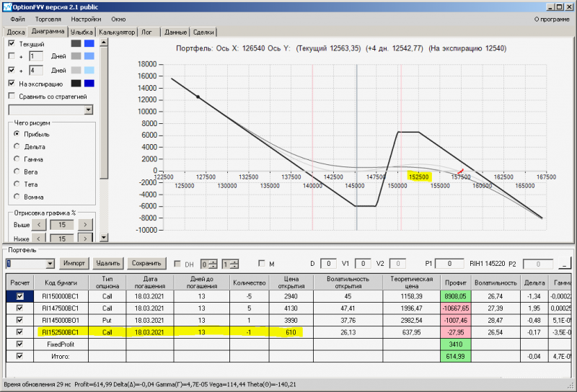Open the Окно menu
The image size is (577, 392).
pos(118,19)
